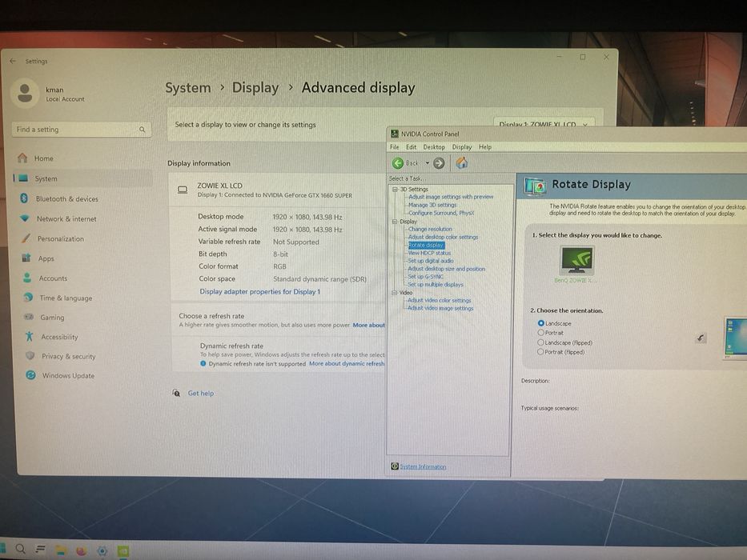Viewport: 747px width, 560px height.
Task: Open Adjust image settings with preview
Action: pyautogui.click(x=451, y=197)
